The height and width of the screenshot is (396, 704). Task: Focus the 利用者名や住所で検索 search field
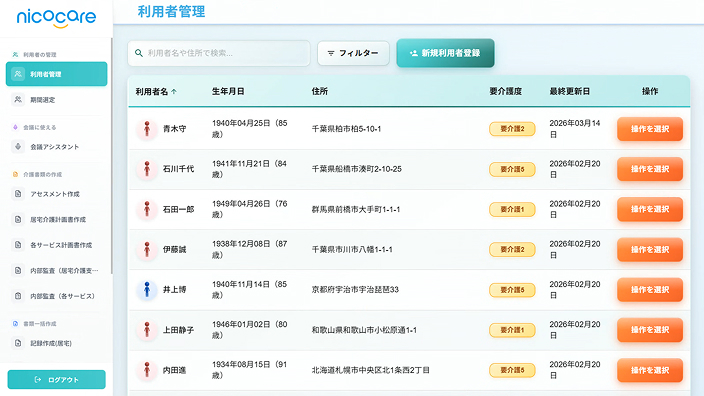point(219,53)
